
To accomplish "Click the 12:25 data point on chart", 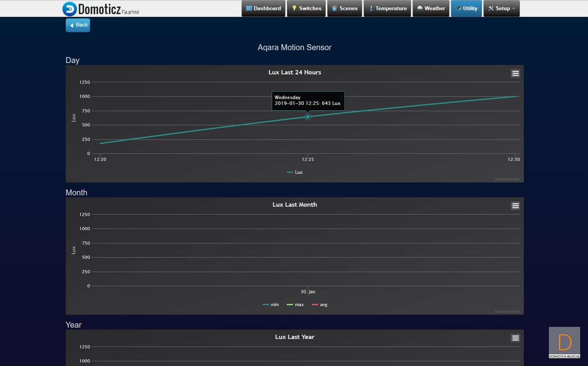I will click(x=308, y=117).
